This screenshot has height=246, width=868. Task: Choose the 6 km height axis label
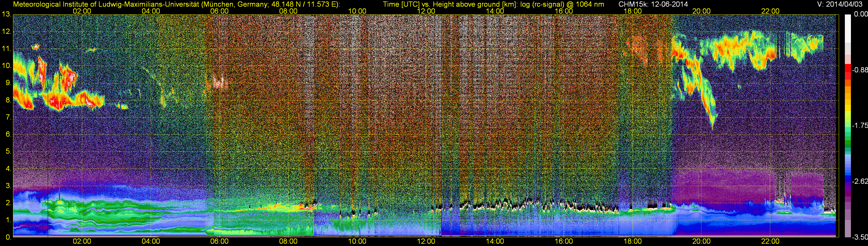click(x=9, y=135)
